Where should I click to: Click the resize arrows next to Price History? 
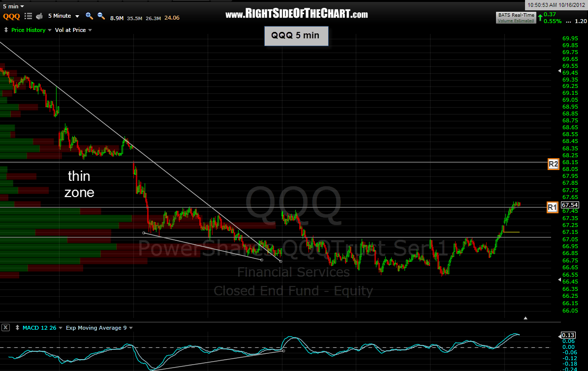pyautogui.click(x=6, y=30)
